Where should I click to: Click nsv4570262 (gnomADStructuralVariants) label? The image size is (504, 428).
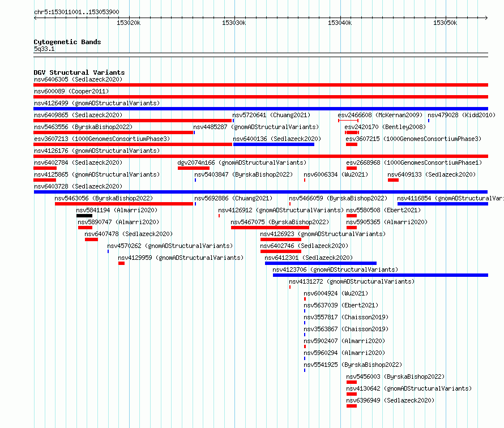click(170, 246)
